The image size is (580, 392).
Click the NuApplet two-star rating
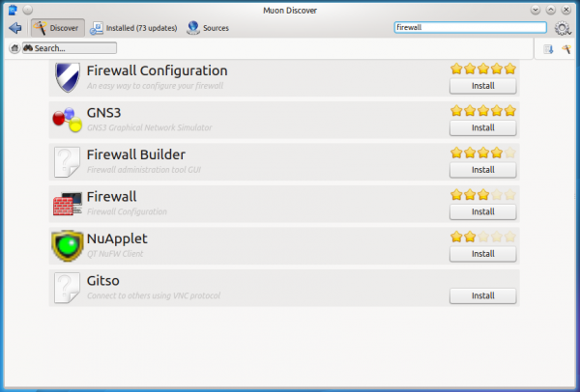point(483,237)
